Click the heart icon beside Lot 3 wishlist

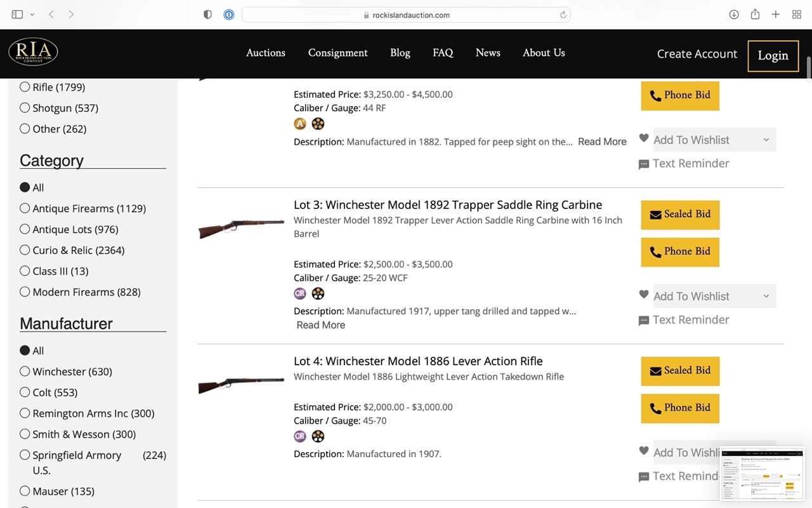click(x=643, y=295)
